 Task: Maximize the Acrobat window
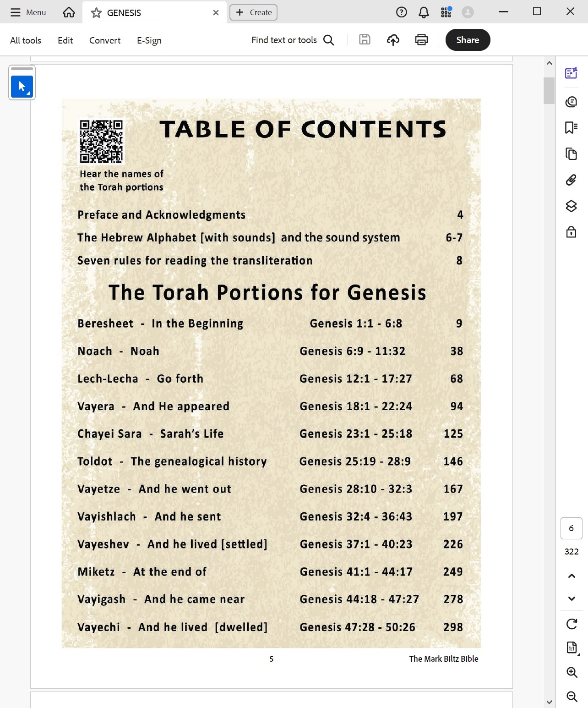[x=537, y=12]
